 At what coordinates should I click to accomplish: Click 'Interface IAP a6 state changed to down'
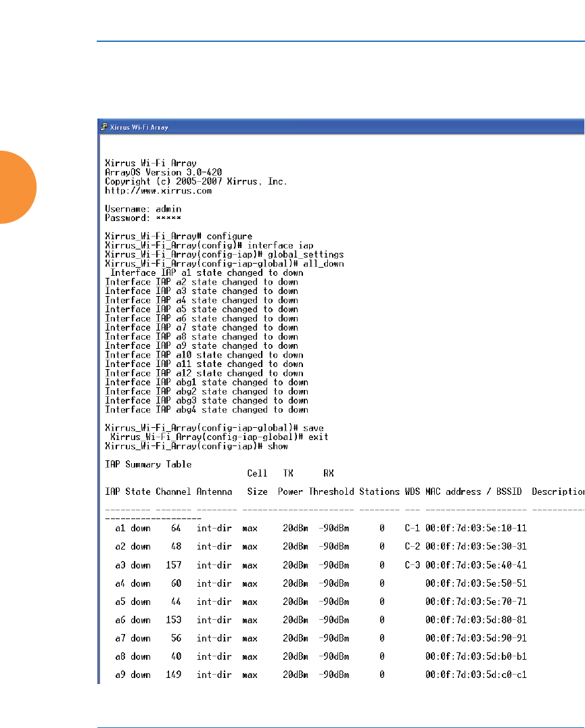click(x=202, y=318)
